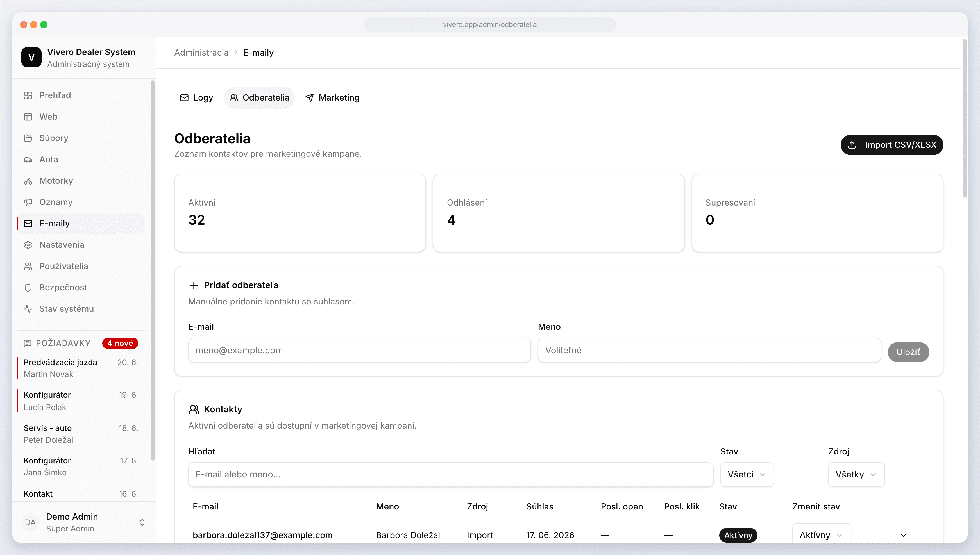Click the Uložiť button
Viewport: 980px width, 555px height.
[908, 352]
